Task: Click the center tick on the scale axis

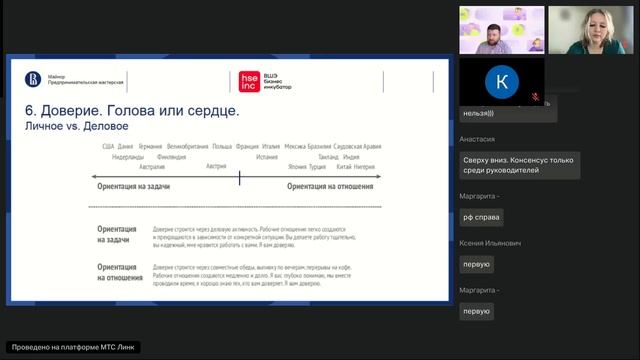Action: point(240,178)
